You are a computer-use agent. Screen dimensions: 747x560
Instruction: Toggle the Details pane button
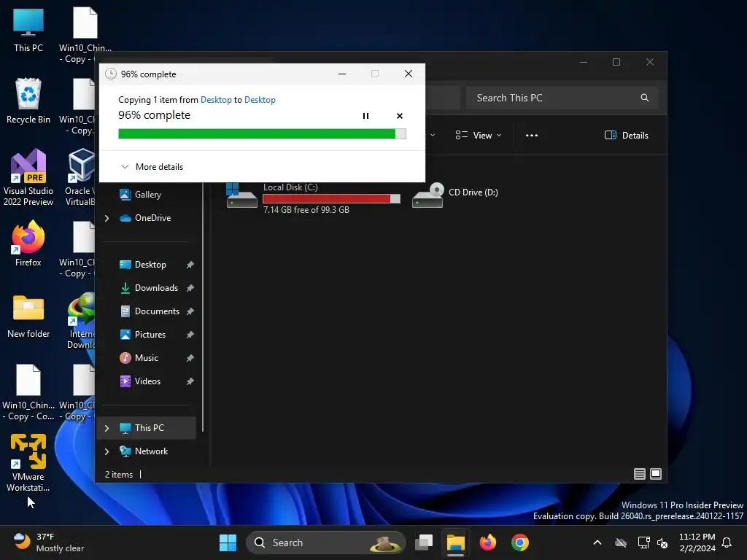pyautogui.click(x=626, y=135)
